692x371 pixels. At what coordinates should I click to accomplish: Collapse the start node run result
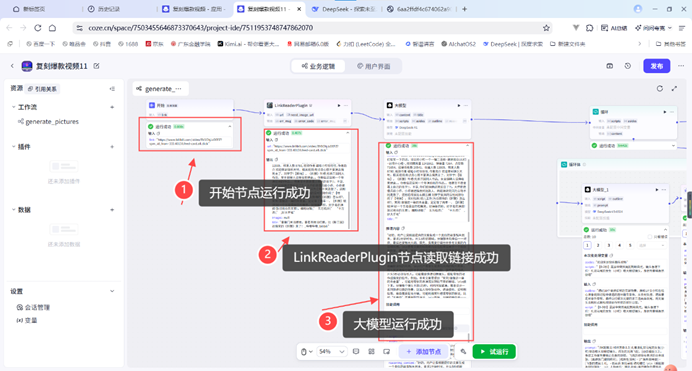(230, 127)
